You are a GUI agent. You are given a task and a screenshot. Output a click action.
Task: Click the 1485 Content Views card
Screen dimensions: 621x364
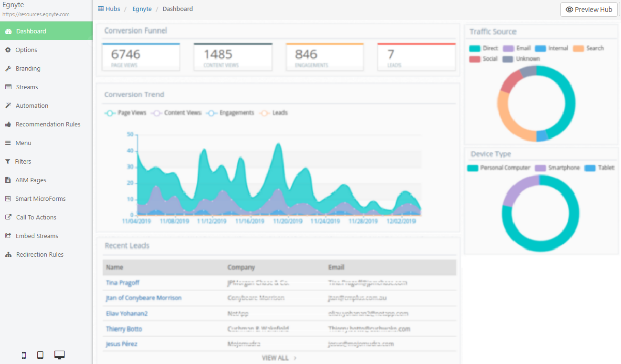(x=233, y=57)
